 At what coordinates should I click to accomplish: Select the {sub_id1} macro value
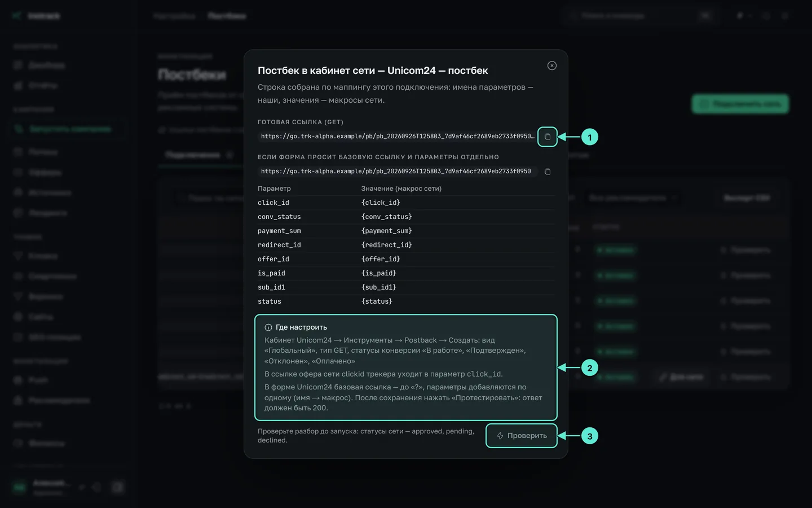(x=379, y=287)
